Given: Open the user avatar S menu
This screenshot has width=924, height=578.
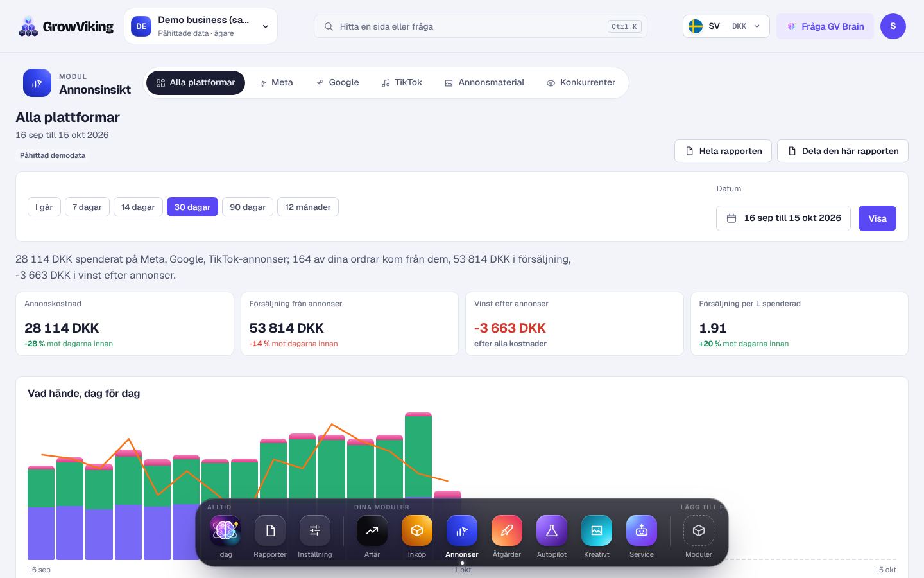Looking at the screenshot, I should click(893, 26).
